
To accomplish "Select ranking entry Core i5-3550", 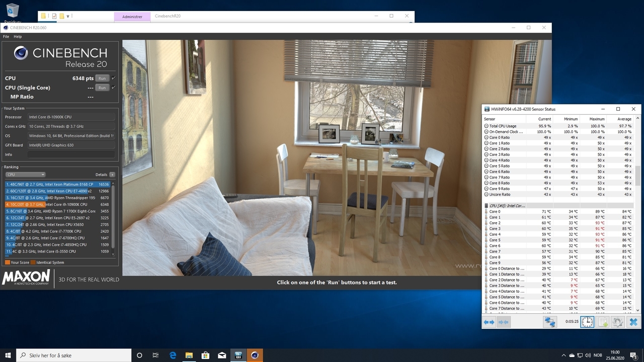I will [57, 251].
